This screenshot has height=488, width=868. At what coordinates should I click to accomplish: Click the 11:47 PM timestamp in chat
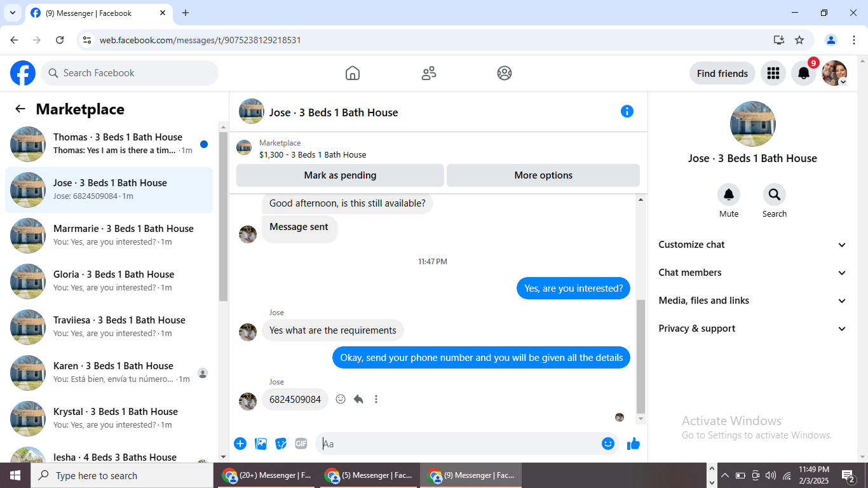pos(433,262)
